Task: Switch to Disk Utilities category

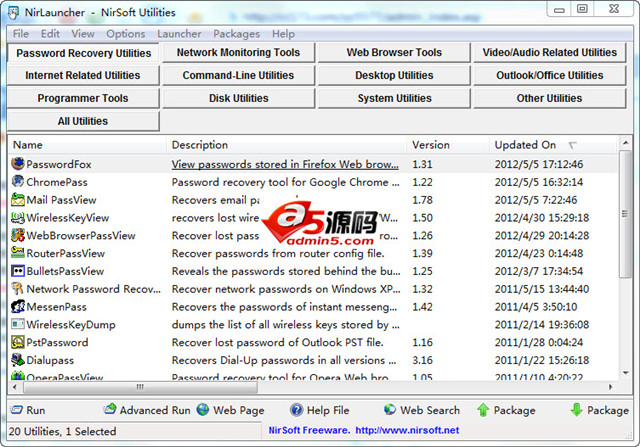Action: 238,98
